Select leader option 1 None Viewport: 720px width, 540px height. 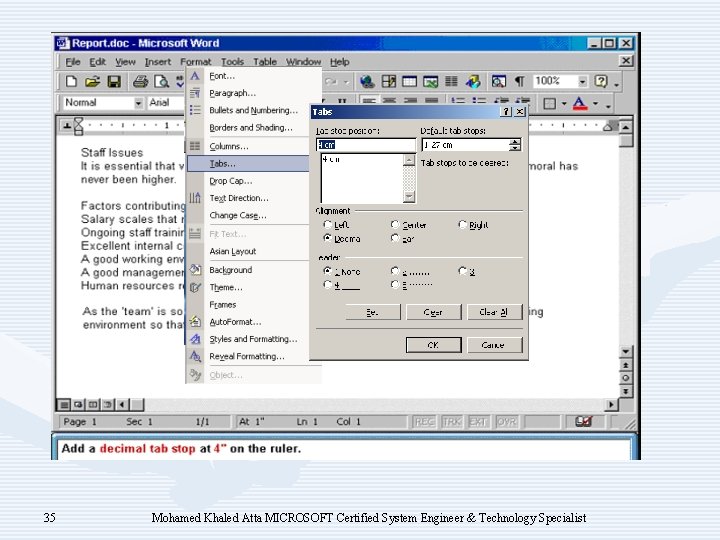pyautogui.click(x=327, y=271)
